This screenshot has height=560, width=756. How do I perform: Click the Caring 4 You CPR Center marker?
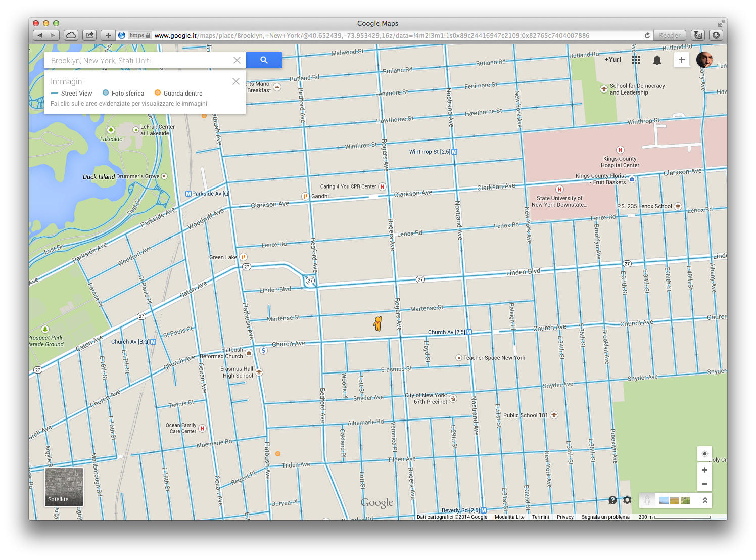coord(382,186)
